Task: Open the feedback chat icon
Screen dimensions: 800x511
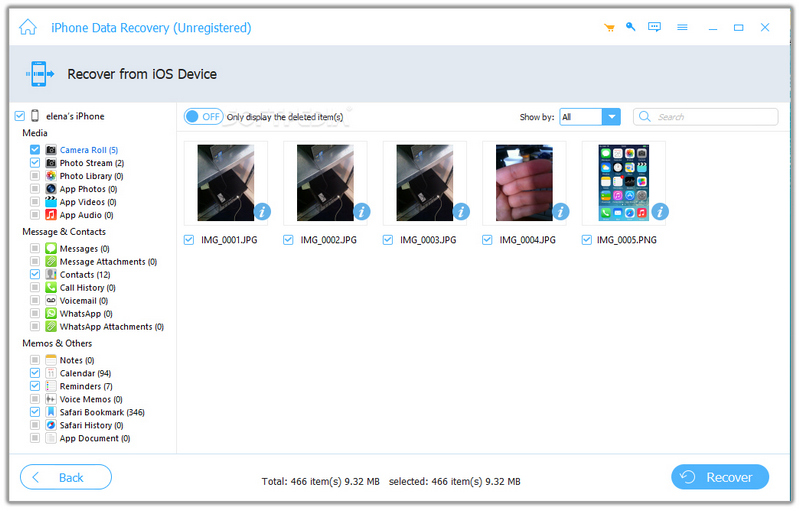Action: pos(655,27)
